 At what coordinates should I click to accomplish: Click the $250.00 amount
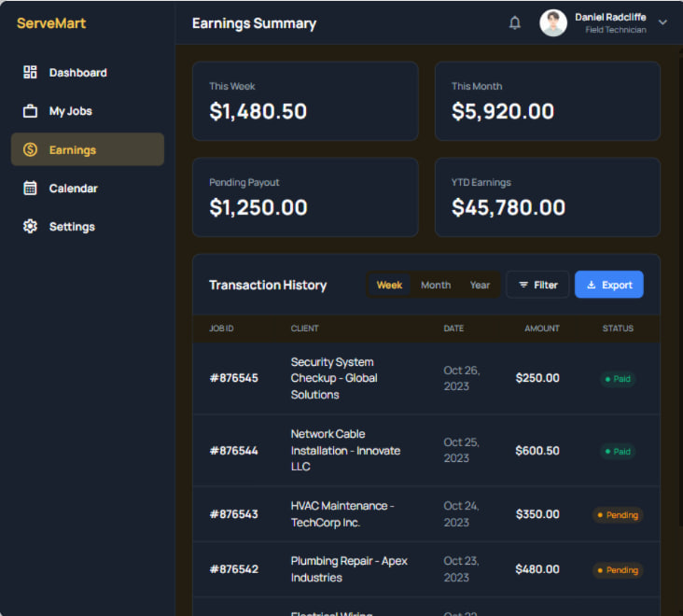[x=537, y=378]
